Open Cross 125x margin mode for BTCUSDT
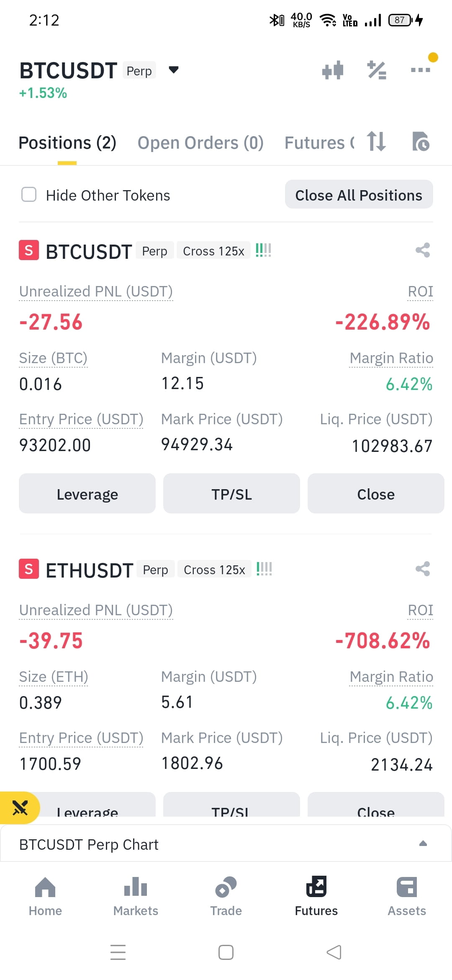This screenshot has width=452, height=980. (213, 251)
